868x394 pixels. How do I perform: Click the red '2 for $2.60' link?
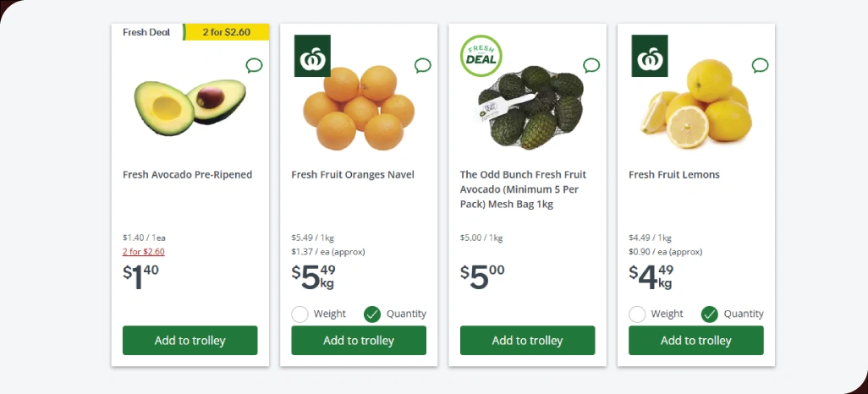(x=144, y=251)
